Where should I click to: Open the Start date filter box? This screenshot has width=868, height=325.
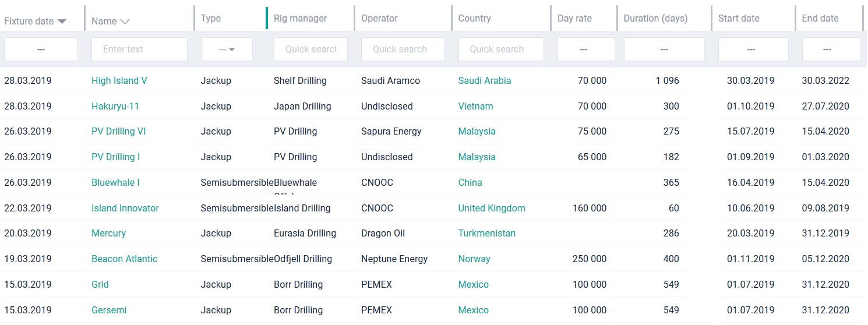(753, 50)
